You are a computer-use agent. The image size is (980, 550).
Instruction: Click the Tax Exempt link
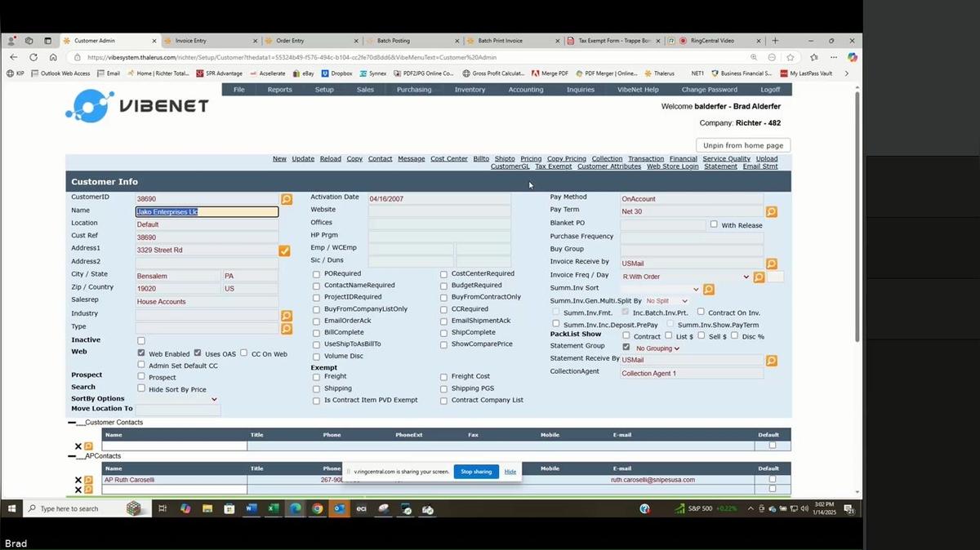coord(553,166)
